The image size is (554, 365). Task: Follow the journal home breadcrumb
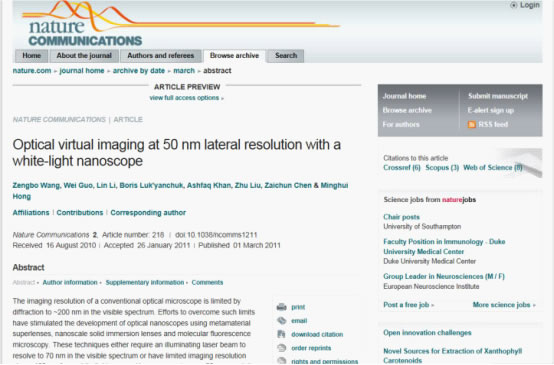(82, 71)
